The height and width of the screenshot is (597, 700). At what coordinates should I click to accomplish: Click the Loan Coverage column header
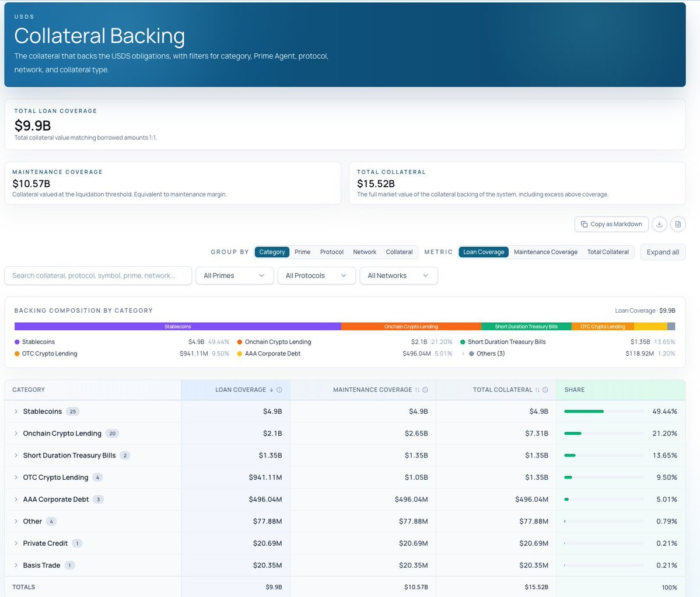point(236,390)
